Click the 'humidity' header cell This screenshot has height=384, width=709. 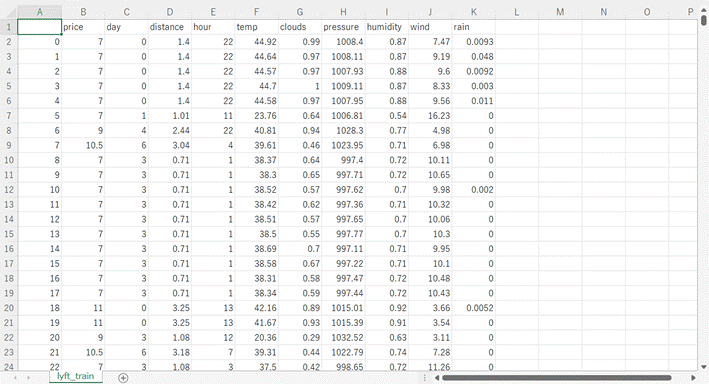click(387, 27)
